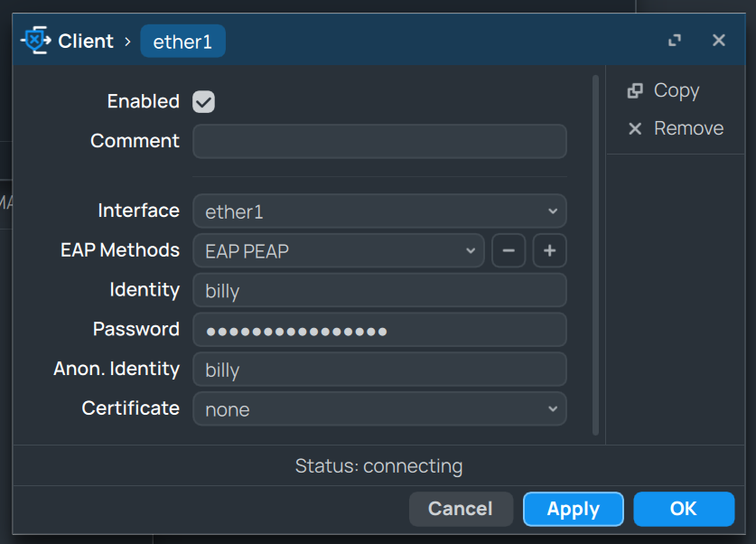Select the ether1 breadcrumb tab
756x544 pixels.
(x=182, y=42)
